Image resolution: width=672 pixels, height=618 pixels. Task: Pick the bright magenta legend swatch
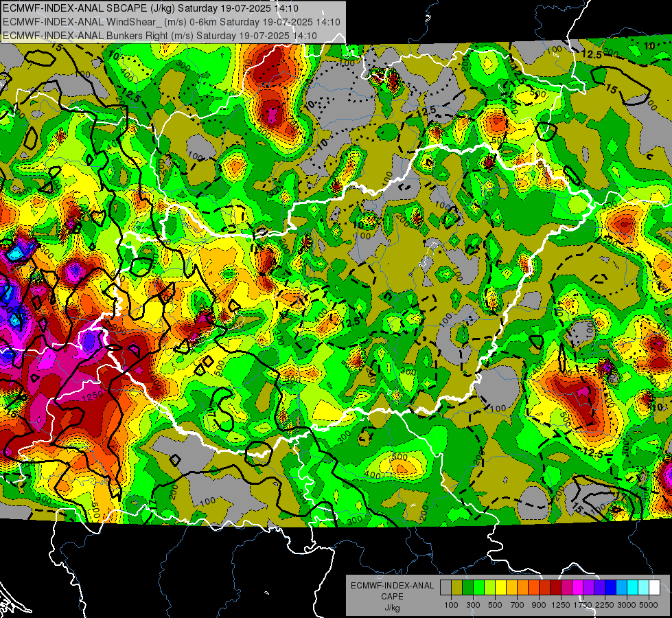click(x=578, y=588)
